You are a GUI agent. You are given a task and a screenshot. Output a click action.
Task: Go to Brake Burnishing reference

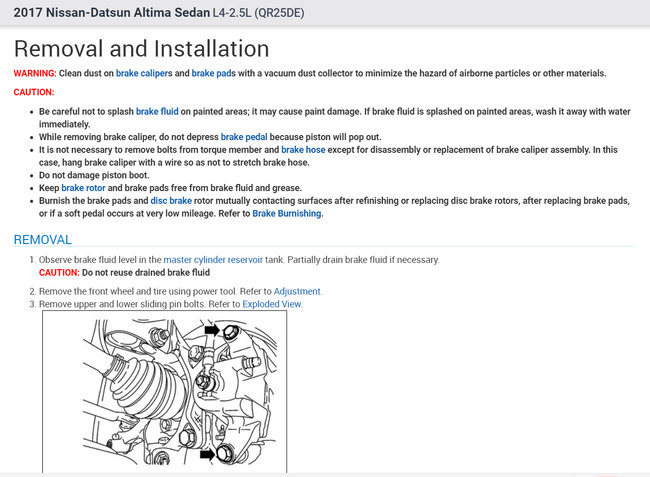point(287,213)
